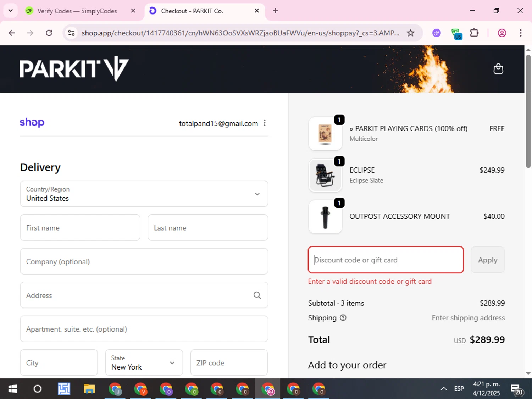
Task: Open account options three-dot menu beside email
Action: point(265,123)
